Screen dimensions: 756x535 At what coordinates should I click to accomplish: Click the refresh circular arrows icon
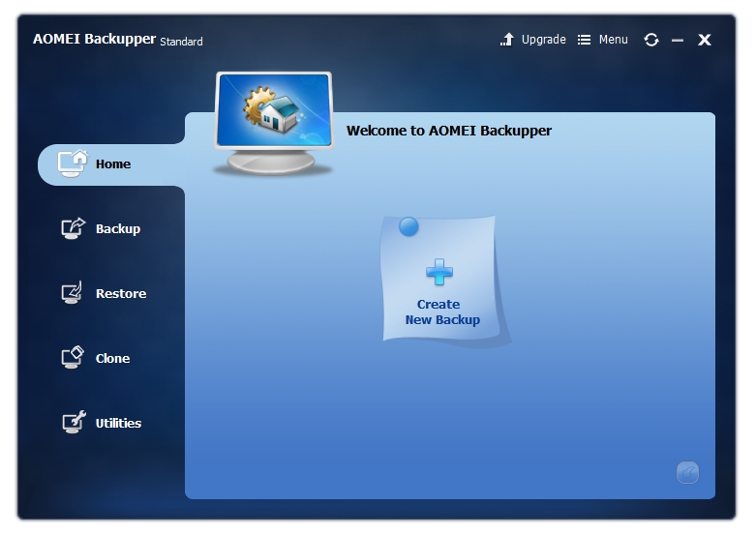pos(650,40)
